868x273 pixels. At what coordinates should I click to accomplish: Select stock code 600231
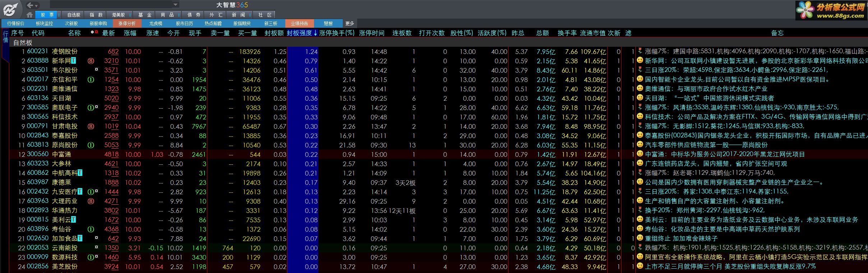(x=37, y=51)
